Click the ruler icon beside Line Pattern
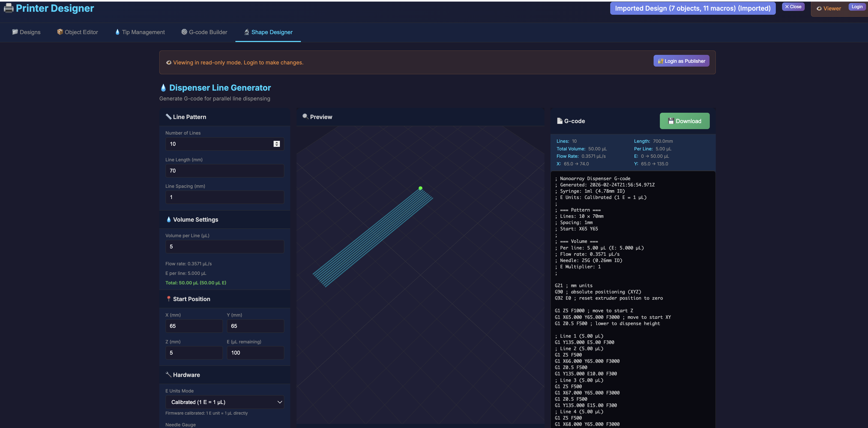 (x=169, y=116)
